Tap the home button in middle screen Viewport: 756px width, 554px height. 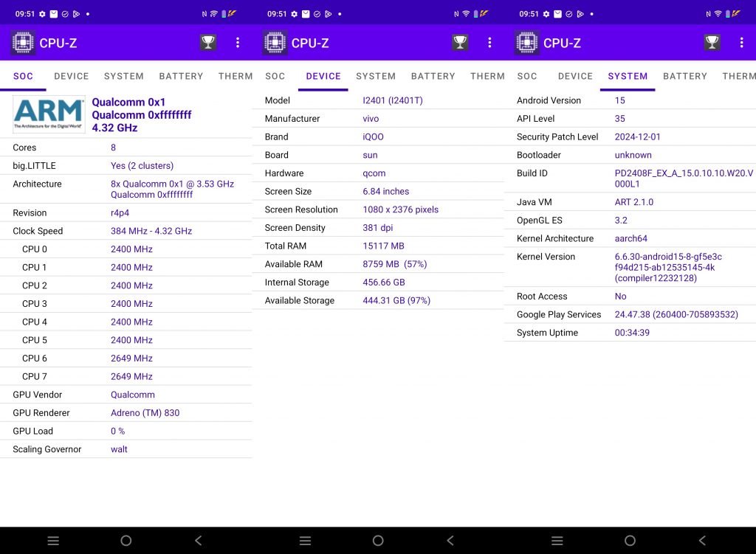[378, 541]
